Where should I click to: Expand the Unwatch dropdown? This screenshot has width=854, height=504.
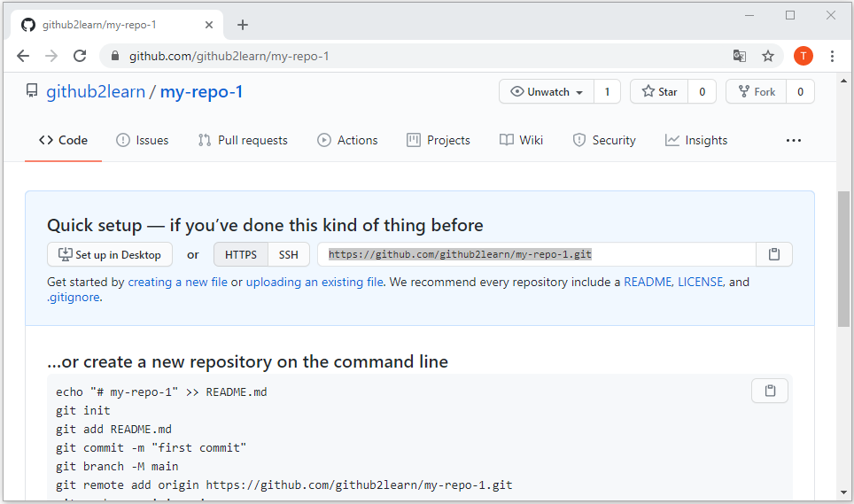547,91
